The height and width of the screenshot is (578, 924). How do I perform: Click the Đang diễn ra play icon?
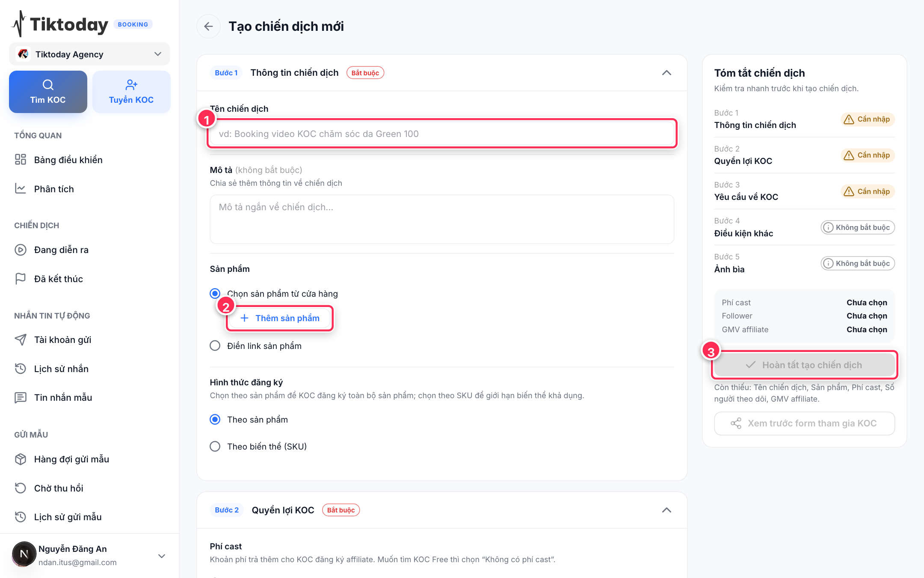click(x=21, y=250)
